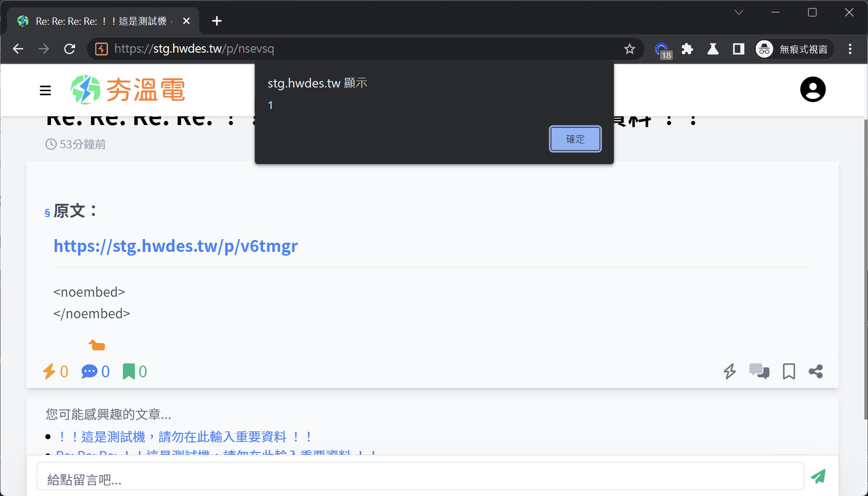Screen dimensions: 868x496
Task: Open the grey comments bubbles icon
Action: pyautogui.click(x=759, y=371)
